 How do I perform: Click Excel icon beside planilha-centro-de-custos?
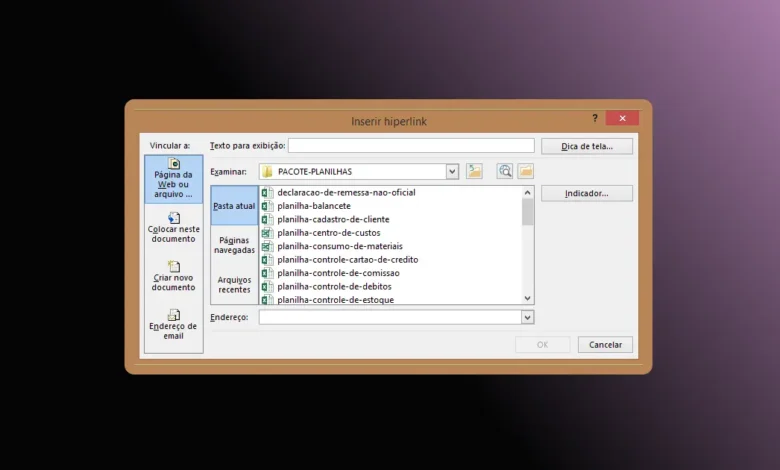268,233
